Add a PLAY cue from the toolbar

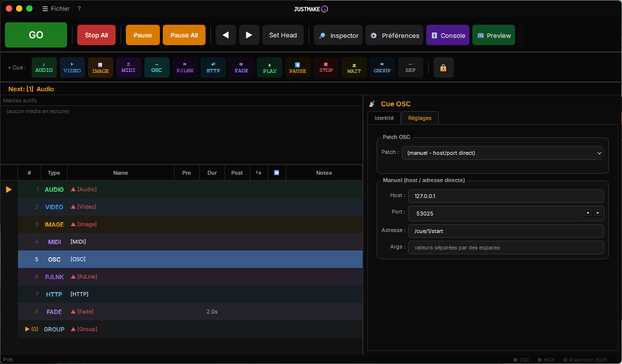(x=270, y=67)
